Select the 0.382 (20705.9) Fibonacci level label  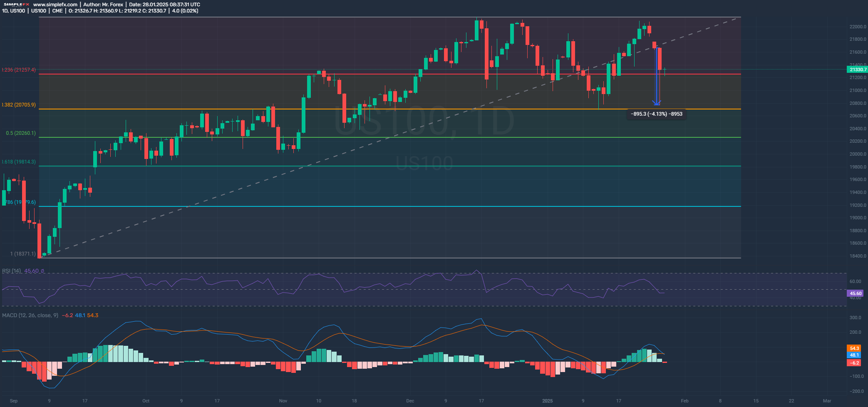pyautogui.click(x=19, y=105)
